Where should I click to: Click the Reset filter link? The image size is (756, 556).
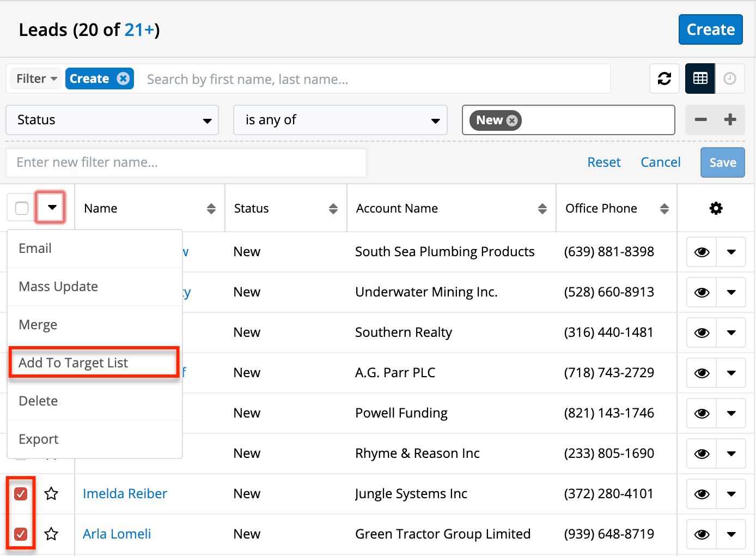tap(603, 162)
